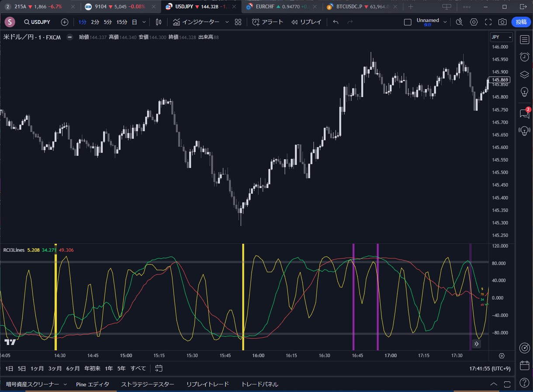The image size is (533, 392).
Task: Open the target hotlist icon in sidebar
Action: tap(525, 348)
